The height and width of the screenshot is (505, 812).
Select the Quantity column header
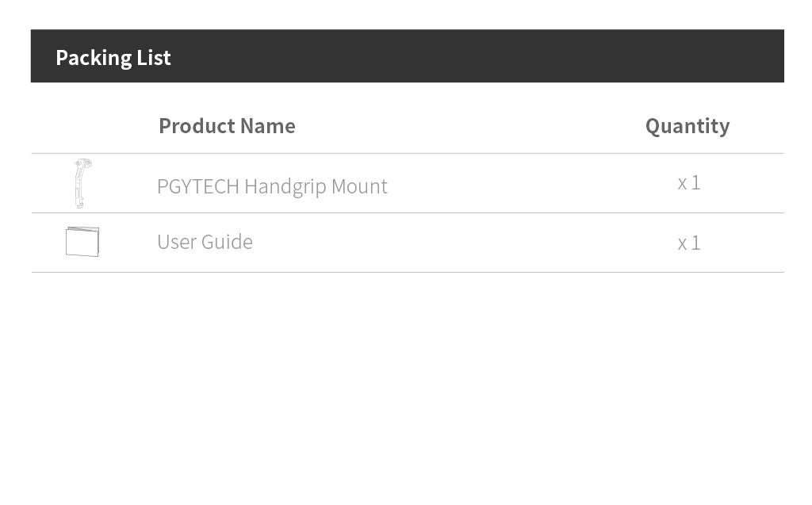[687, 126]
